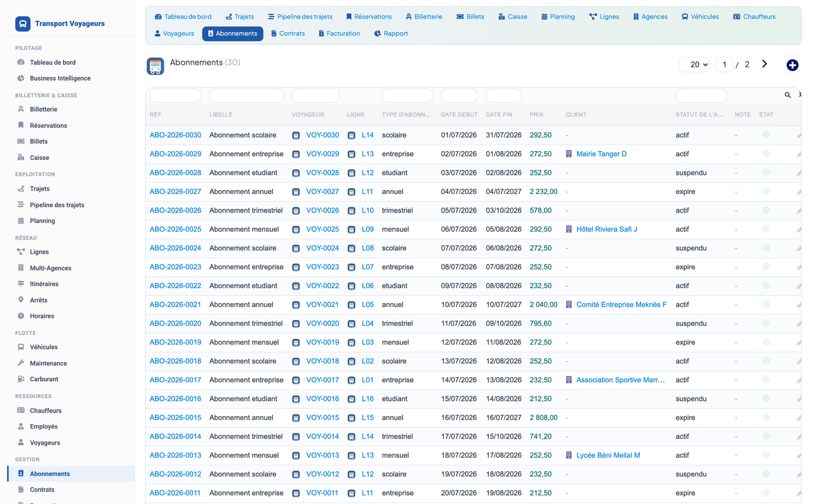The width and height of the screenshot is (815, 504).
Task: Click the Abonnements bus header icon
Action: 155,67
